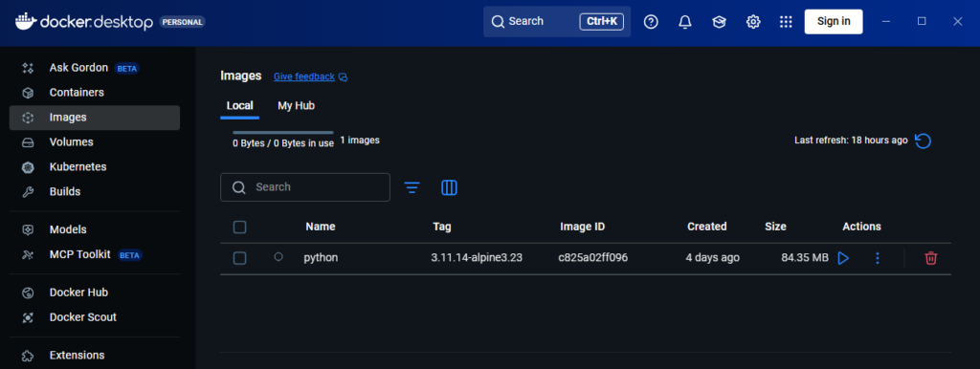Viewport: 980px width, 369px height.
Task: Open the help question mark icon
Action: click(651, 22)
